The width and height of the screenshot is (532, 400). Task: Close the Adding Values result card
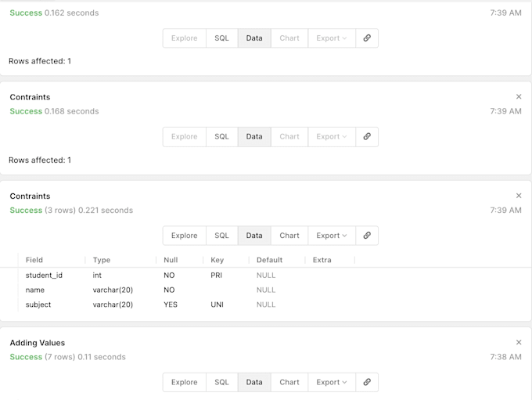[x=519, y=343]
